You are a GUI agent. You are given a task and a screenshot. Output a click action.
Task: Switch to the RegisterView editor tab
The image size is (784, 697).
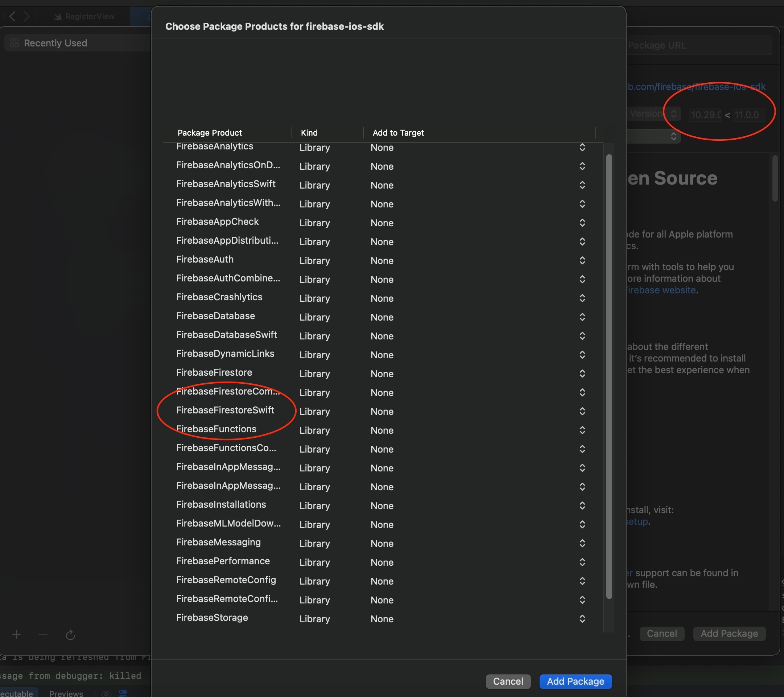[x=84, y=16]
